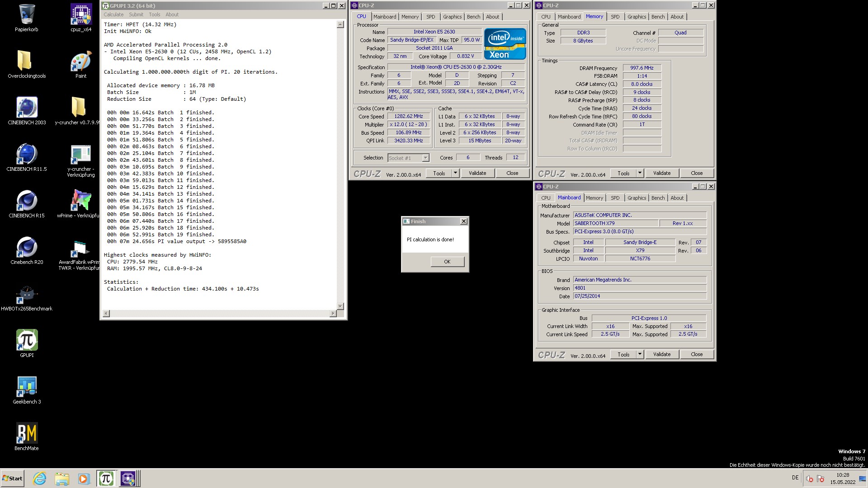Click Validate in Mainboard window
Viewport: 868px width, 488px height.
(662, 354)
